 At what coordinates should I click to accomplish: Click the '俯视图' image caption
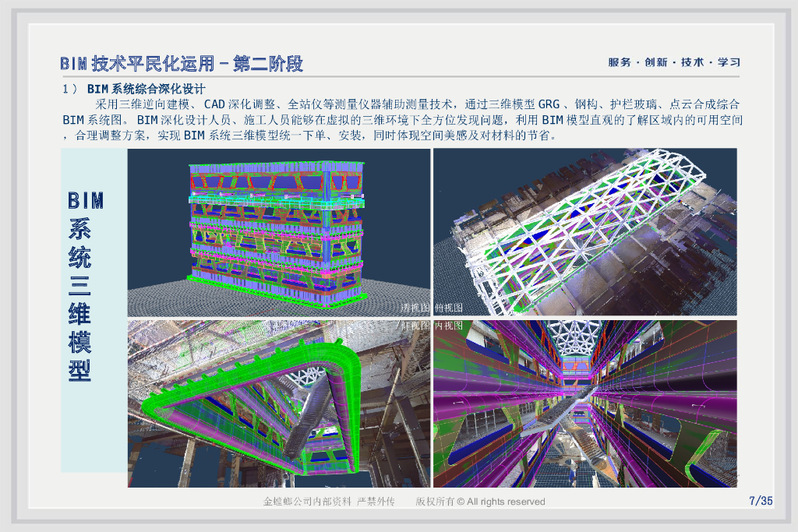[449, 308]
